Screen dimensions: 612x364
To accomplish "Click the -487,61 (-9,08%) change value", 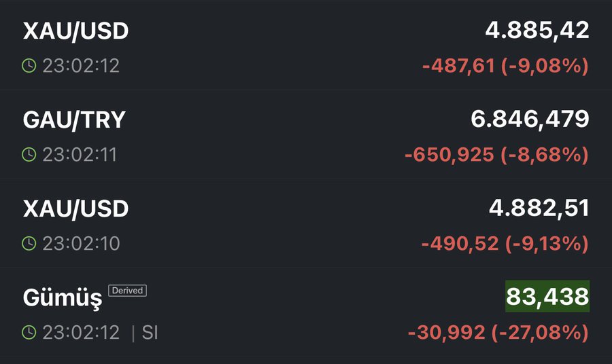I will click(x=505, y=67).
